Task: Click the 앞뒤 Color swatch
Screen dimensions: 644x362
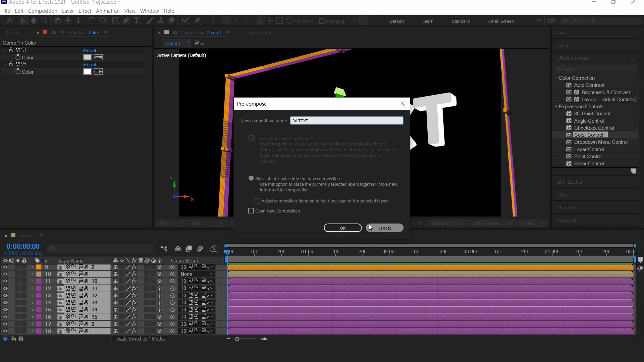Action: [87, 57]
